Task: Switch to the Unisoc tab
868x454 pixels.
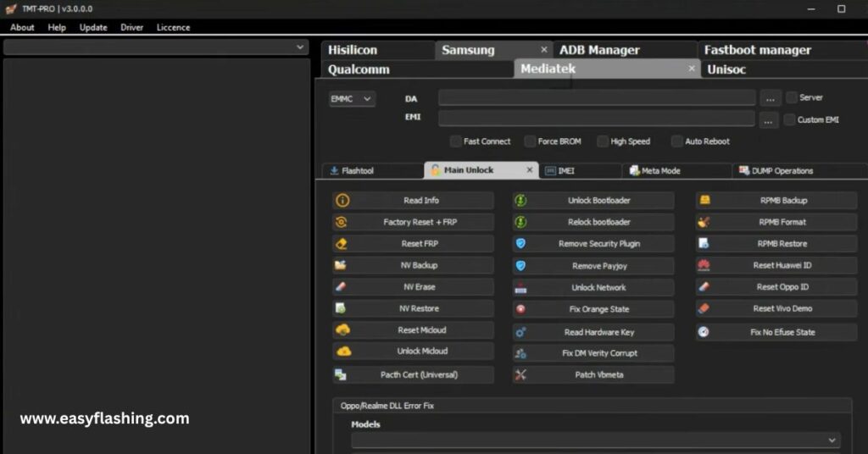Action: pos(783,69)
